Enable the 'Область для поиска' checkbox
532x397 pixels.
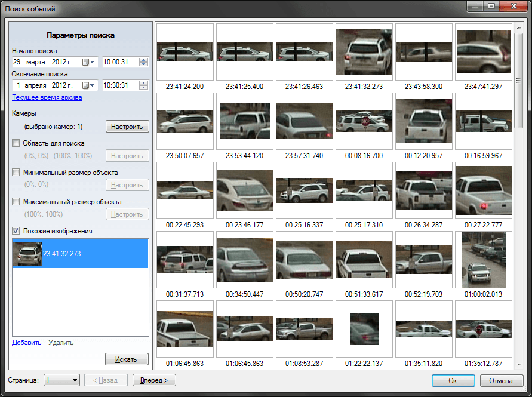point(16,143)
